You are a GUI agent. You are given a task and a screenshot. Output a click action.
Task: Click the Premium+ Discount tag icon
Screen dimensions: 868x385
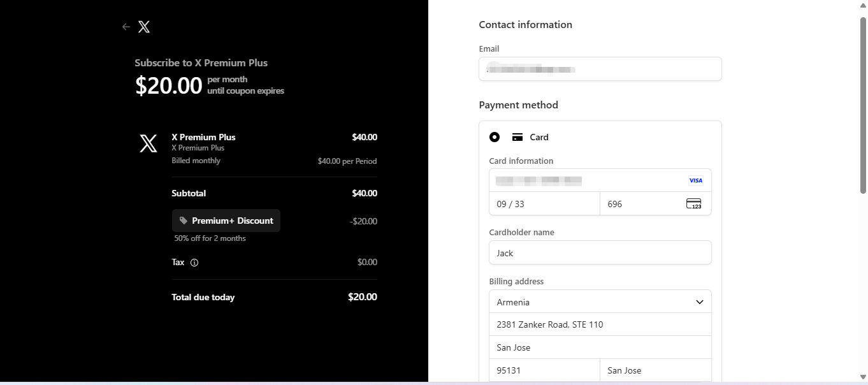coord(184,221)
